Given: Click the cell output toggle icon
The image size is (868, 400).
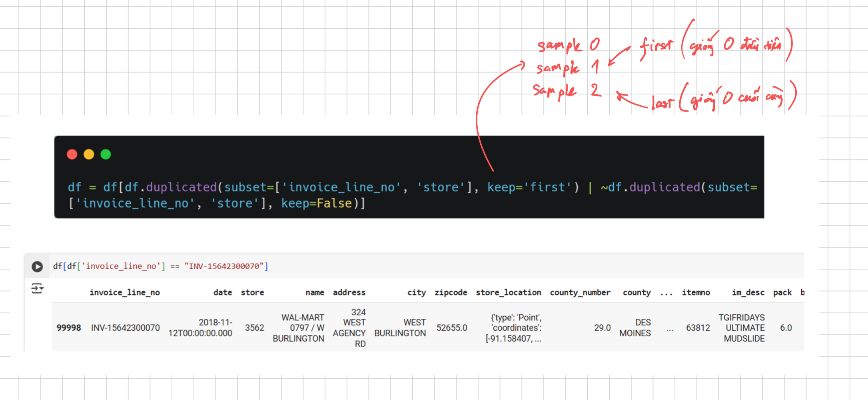Looking at the screenshot, I should point(37,288).
